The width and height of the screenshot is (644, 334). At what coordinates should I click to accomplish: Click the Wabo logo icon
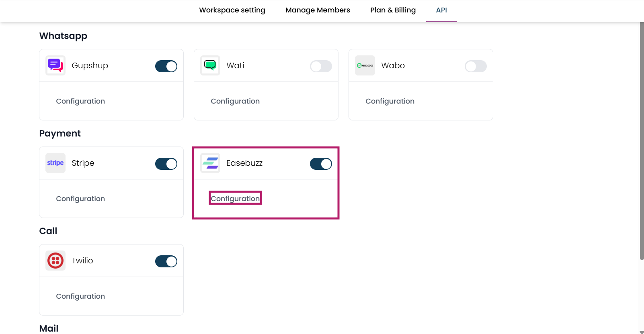(365, 65)
